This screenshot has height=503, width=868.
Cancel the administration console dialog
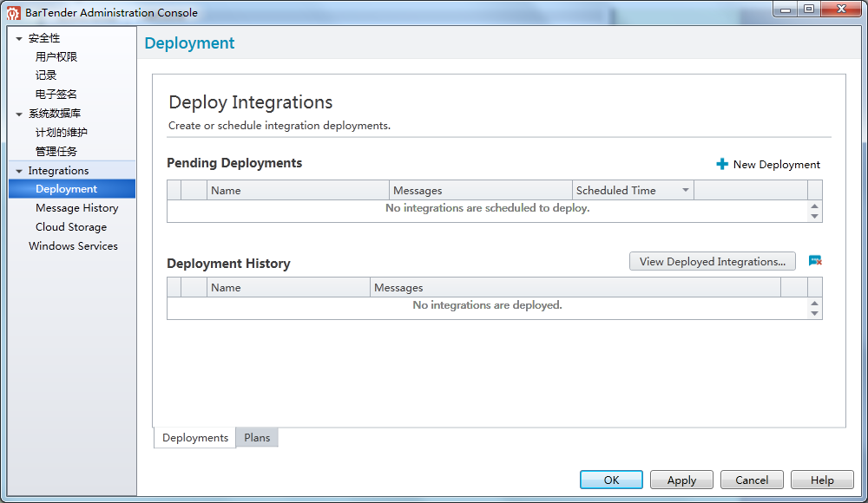click(752, 480)
